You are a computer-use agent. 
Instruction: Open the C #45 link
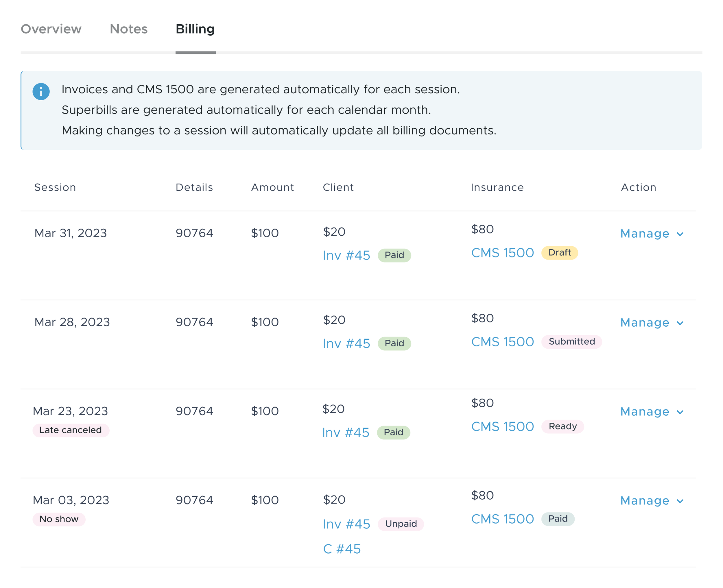(x=342, y=549)
